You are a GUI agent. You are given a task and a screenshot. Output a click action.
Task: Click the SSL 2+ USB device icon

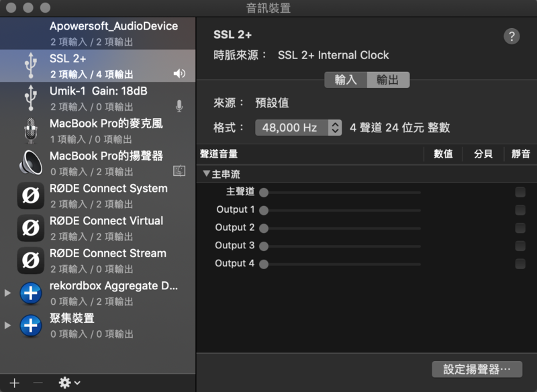pos(30,65)
